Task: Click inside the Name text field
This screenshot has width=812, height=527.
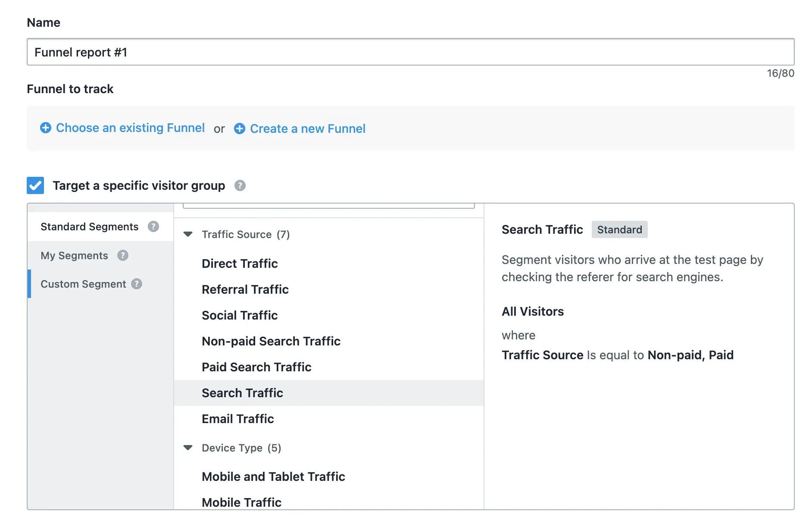Action: (409, 52)
